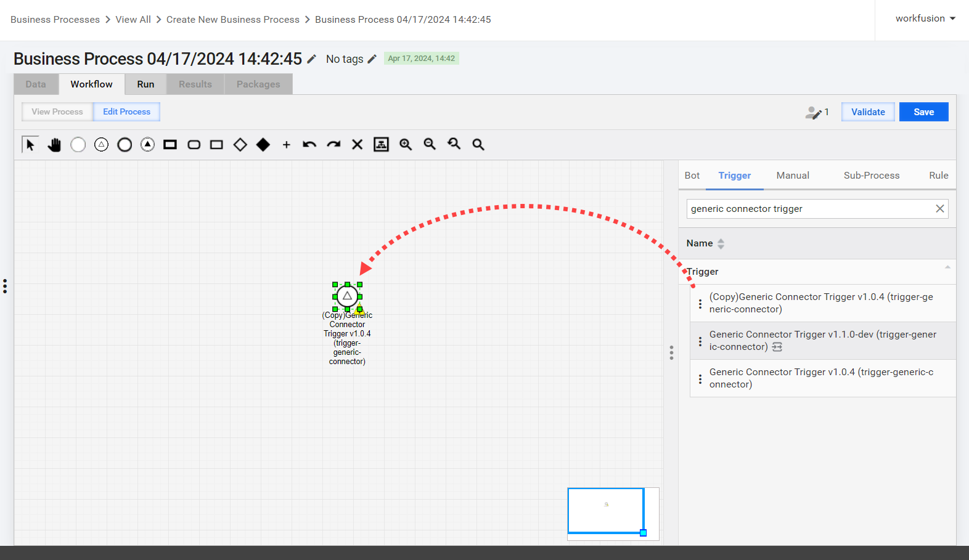Select the hand pan tool
Screen dimensions: 969x560
point(54,145)
